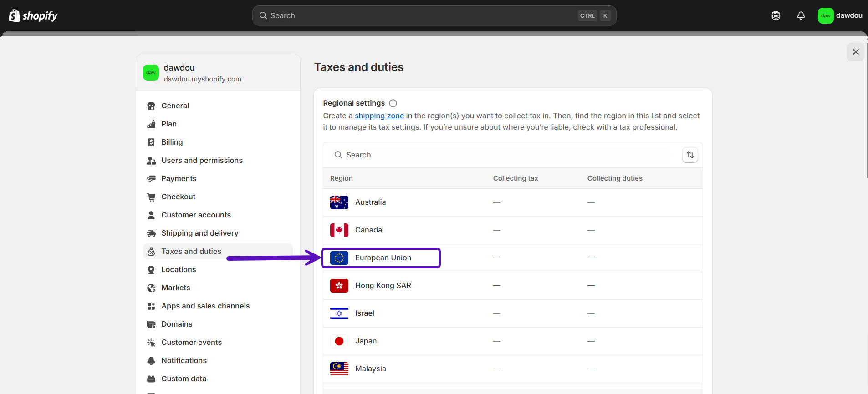
Task: Open Australia tax settings row
Action: pyautogui.click(x=370, y=202)
